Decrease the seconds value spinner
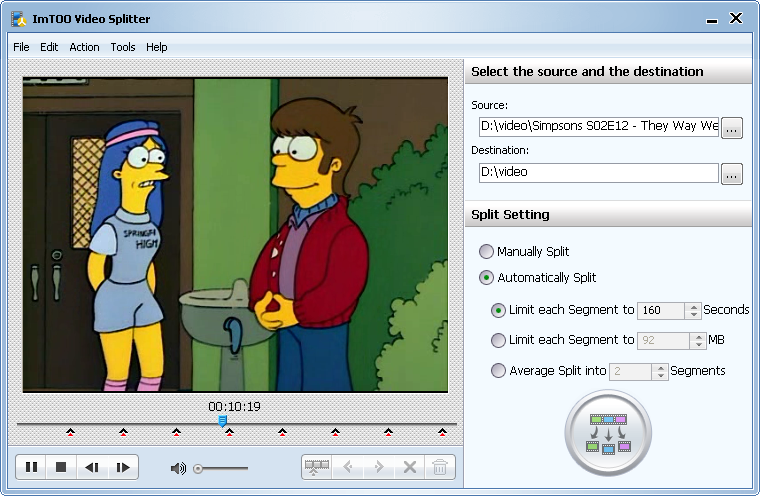Screen dimensions: 760x496 [x=694, y=315]
